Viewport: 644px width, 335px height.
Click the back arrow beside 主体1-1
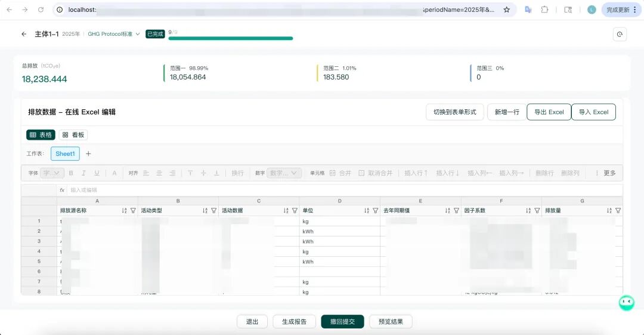[24, 34]
